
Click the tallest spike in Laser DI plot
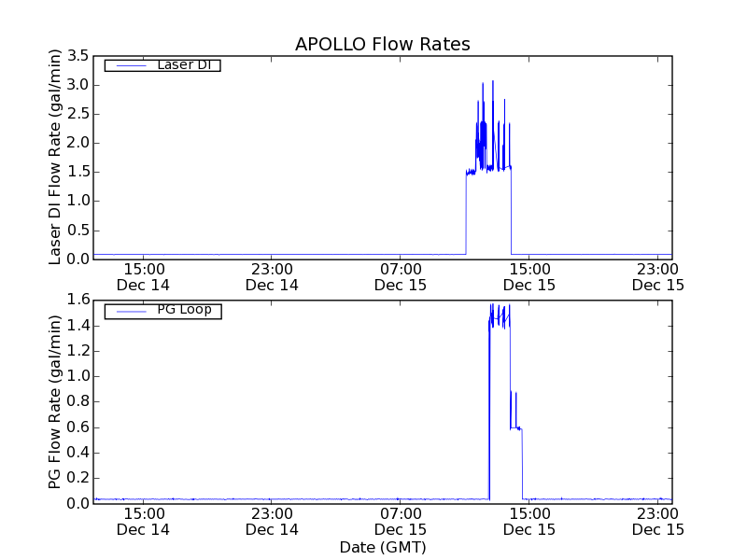493,84
